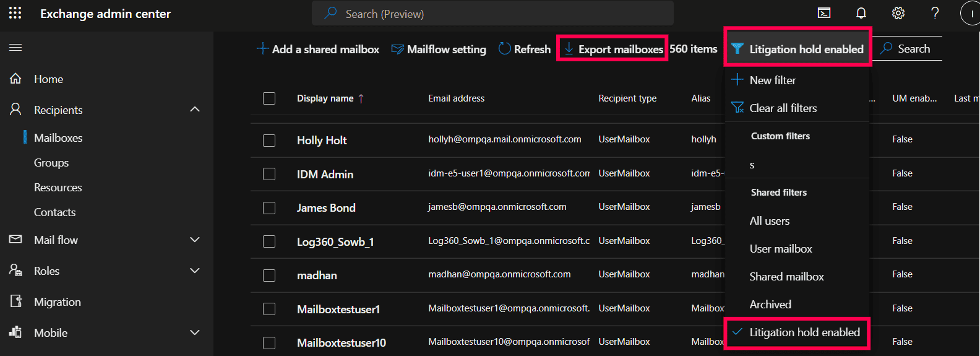Collapse the Recipients section chevron
This screenshot has height=356, width=980.
tap(195, 109)
